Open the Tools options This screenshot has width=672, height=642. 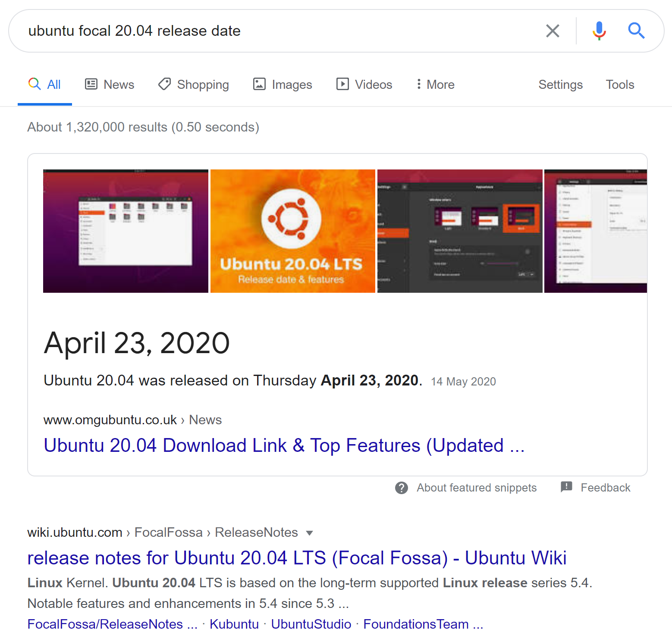[620, 85]
